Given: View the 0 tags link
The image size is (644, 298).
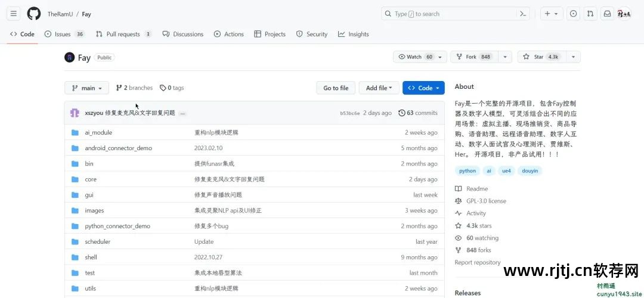Looking at the screenshot, I should pyautogui.click(x=172, y=88).
